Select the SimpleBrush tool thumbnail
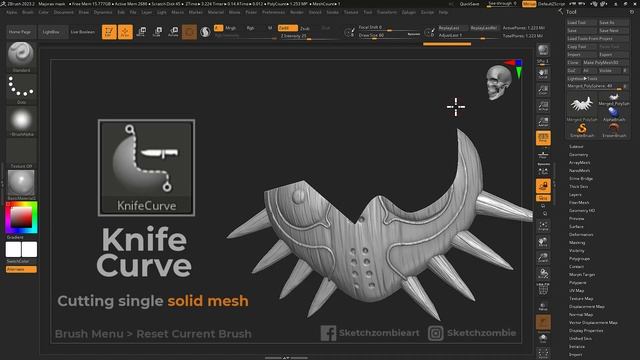The image size is (640, 360). tap(582, 130)
